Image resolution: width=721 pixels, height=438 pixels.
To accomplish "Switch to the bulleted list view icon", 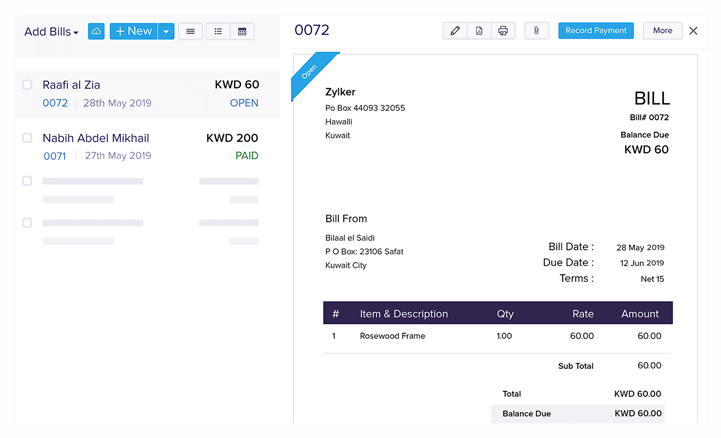I will (x=218, y=31).
